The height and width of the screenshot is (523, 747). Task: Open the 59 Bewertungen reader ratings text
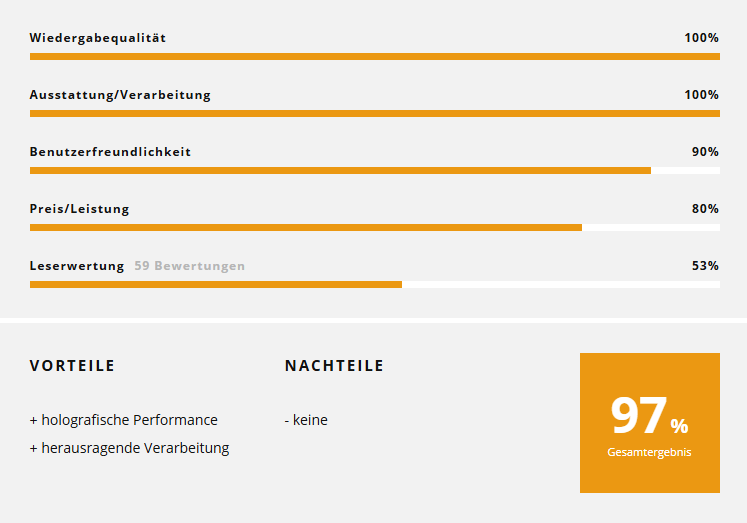(x=190, y=266)
